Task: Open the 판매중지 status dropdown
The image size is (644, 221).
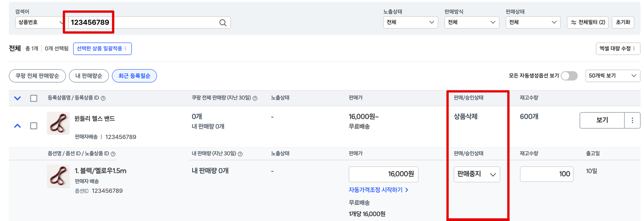Action: pos(477,174)
